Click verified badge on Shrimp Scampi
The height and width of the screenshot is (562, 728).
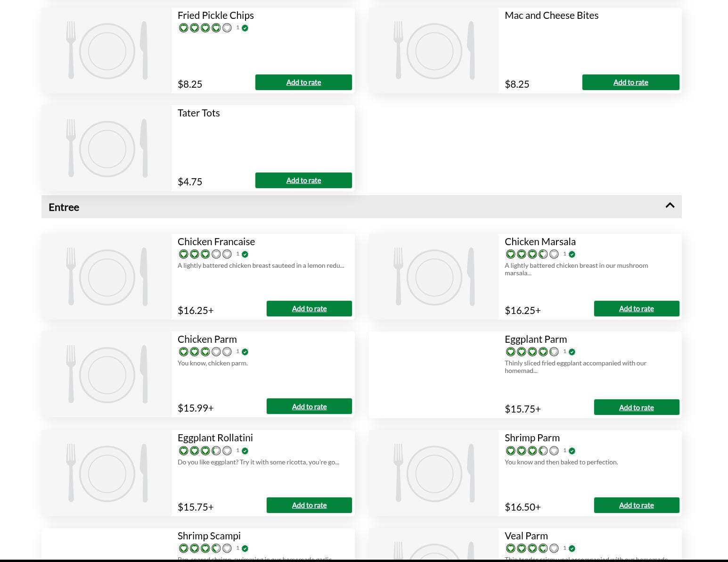tap(245, 549)
